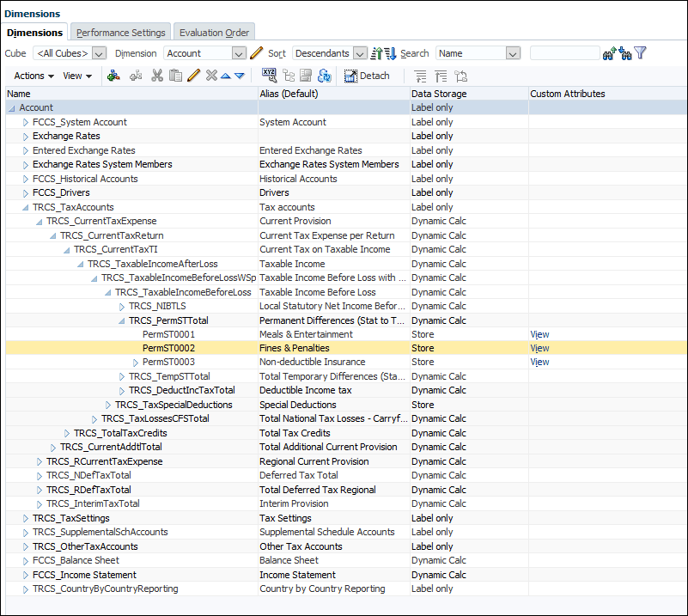Screen dimensions: 688x616
Task: Expand TRCS_InterimTaxTotal node
Action: tap(39, 504)
